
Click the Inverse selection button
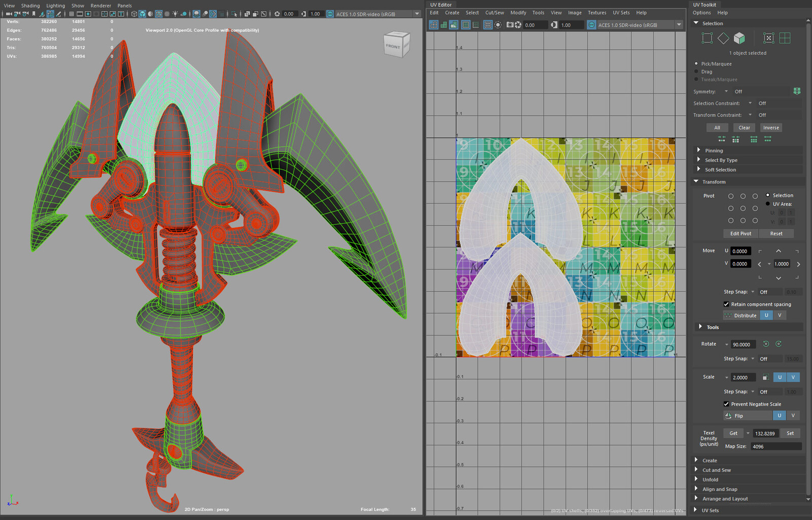coord(770,127)
